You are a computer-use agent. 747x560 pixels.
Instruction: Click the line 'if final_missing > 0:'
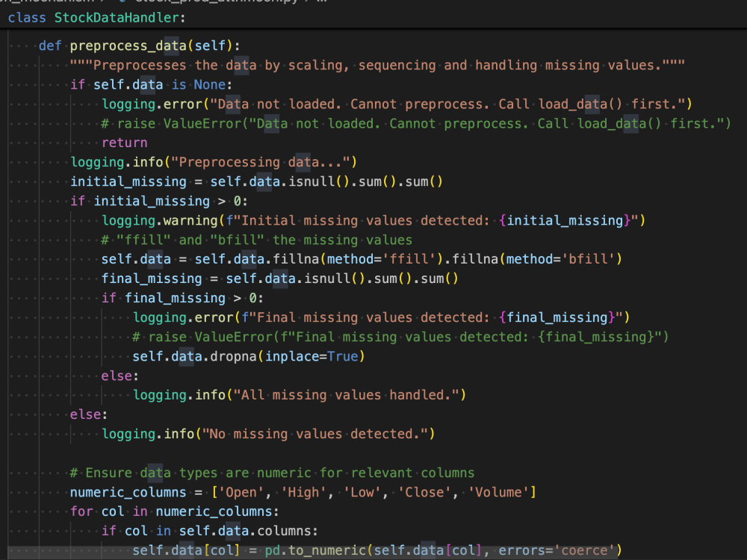coord(182,299)
